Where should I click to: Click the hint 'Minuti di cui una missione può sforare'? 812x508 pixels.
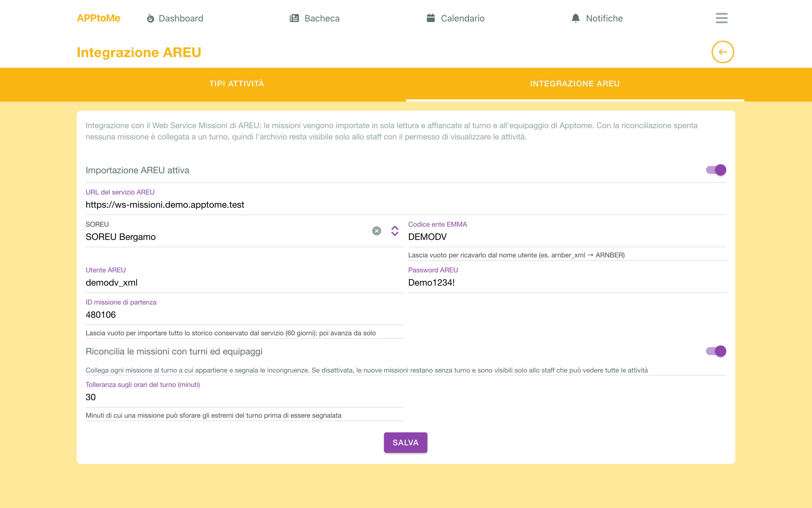[213, 415]
